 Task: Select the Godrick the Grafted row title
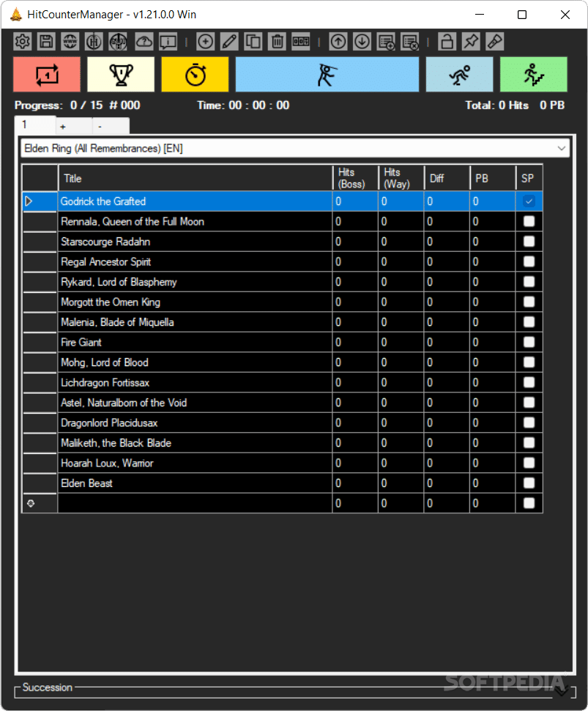tap(196, 201)
